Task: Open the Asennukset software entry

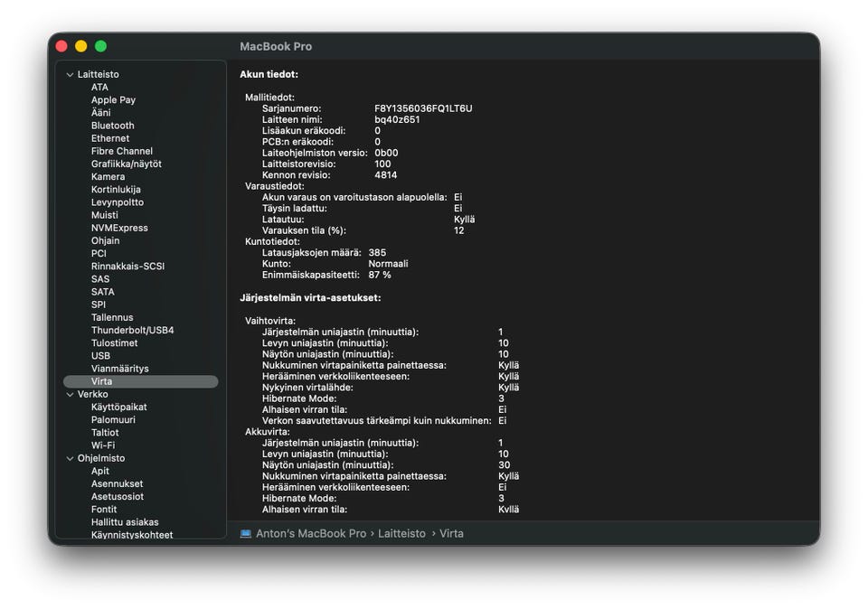Action: pos(117,484)
